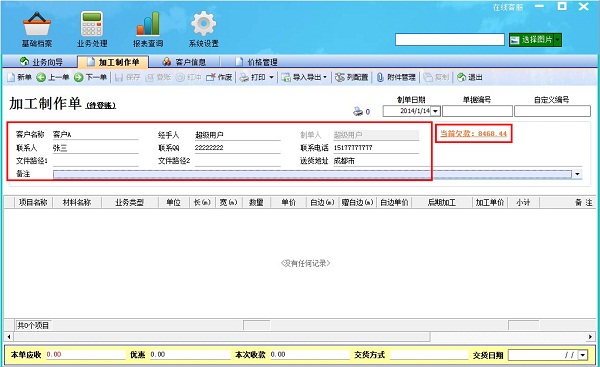Screen dimensions: 600x367
Task: Click the 客户名称 field showing 客户A
Action: point(95,135)
